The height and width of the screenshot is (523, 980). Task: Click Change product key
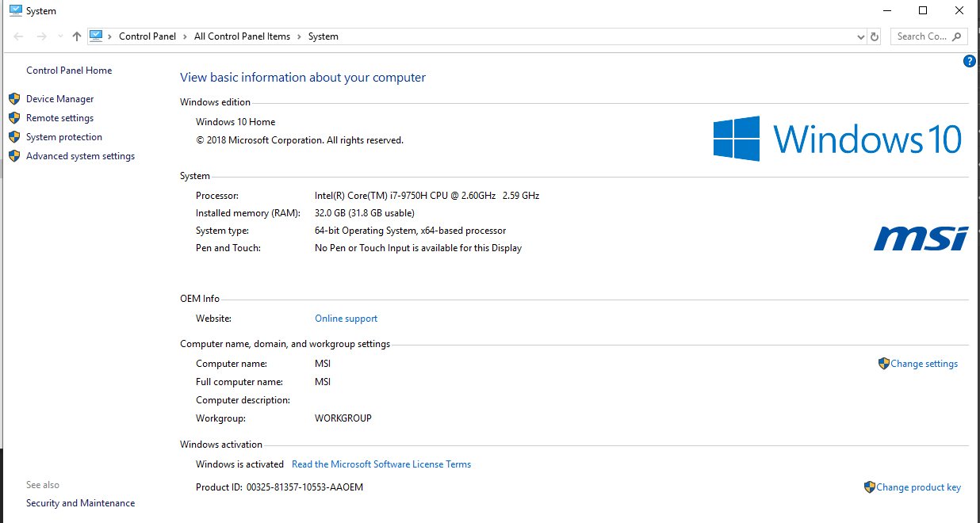point(918,487)
